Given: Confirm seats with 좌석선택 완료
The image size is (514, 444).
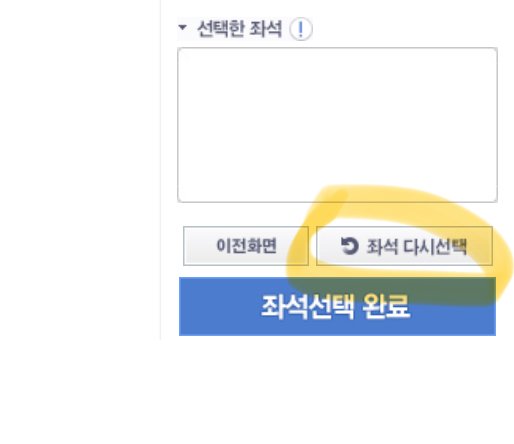Looking at the screenshot, I should click(337, 306).
